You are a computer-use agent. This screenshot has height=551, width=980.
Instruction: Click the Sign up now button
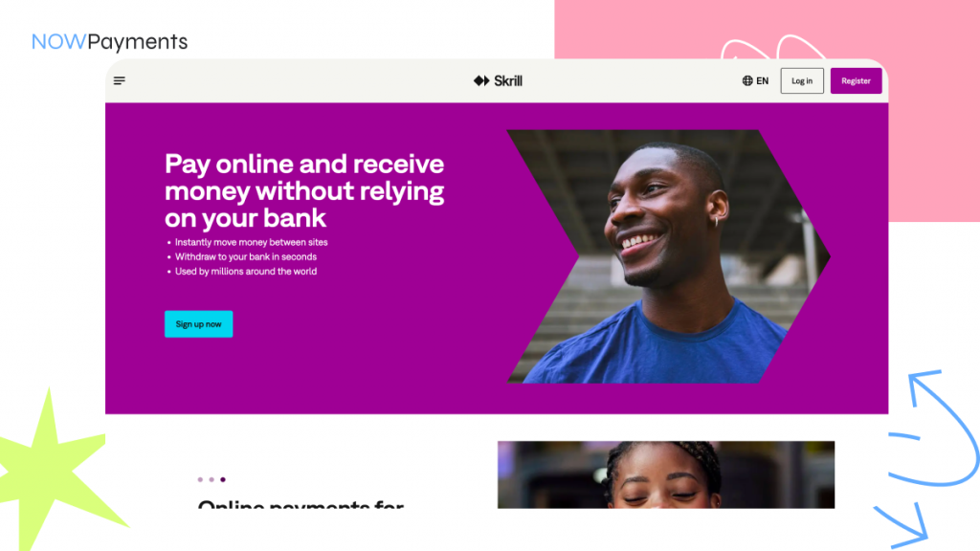coord(199,323)
